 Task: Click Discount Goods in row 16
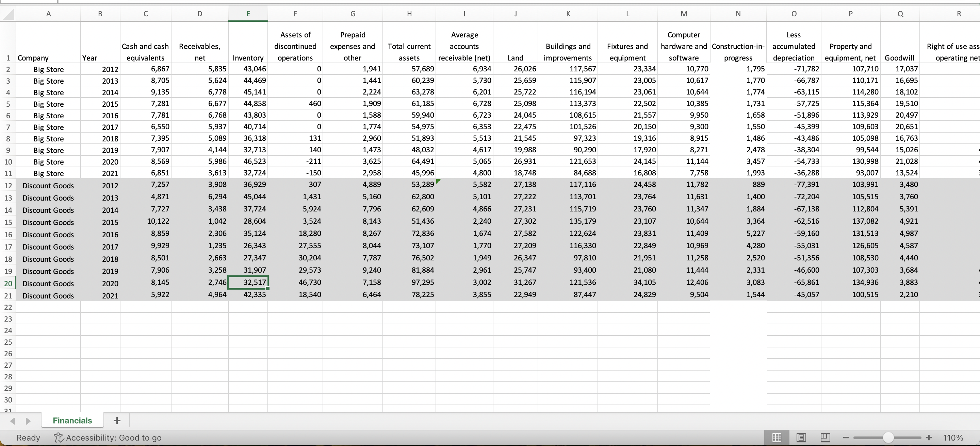pos(48,235)
